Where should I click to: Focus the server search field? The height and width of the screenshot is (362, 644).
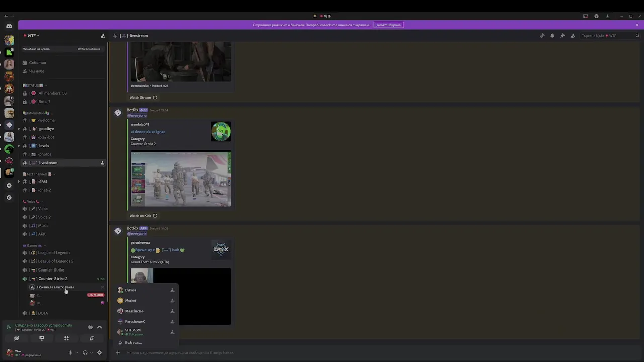pyautogui.click(x=610, y=36)
